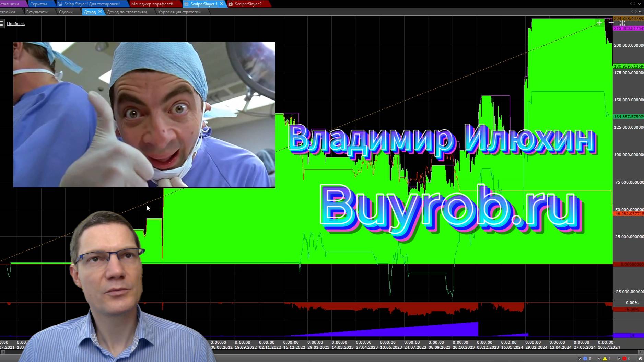Uncheck the info messages checkbox
Screen dimensions: 644x362
[580, 359]
